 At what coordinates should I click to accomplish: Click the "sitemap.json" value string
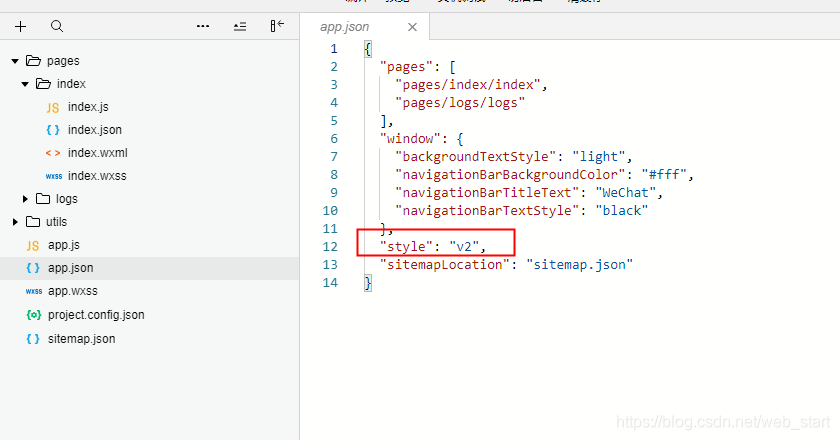click(x=579, y=265)
